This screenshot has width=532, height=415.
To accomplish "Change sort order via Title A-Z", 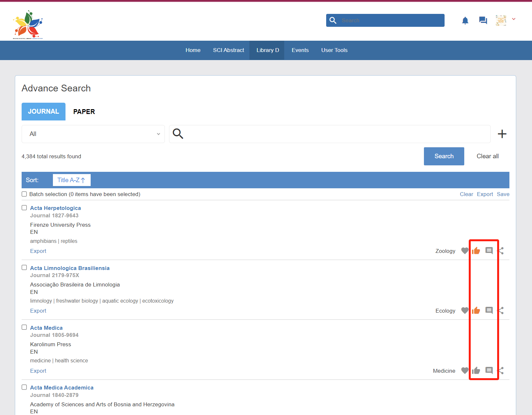I will pyautogui.click(x=72, y=180).
